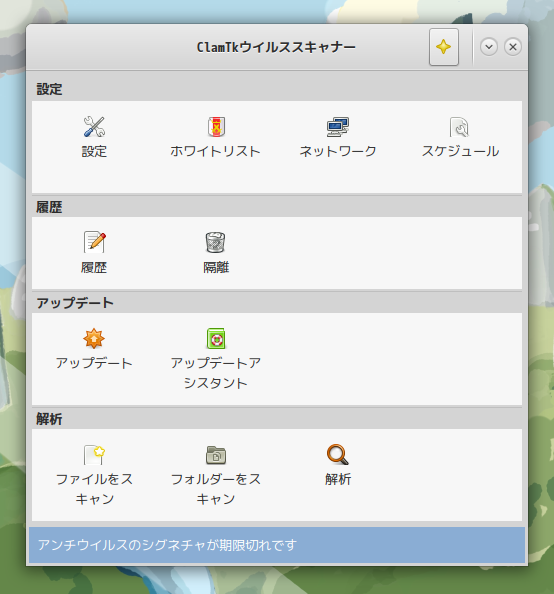Close the ClamTk window with the X button

coord(513,47)
